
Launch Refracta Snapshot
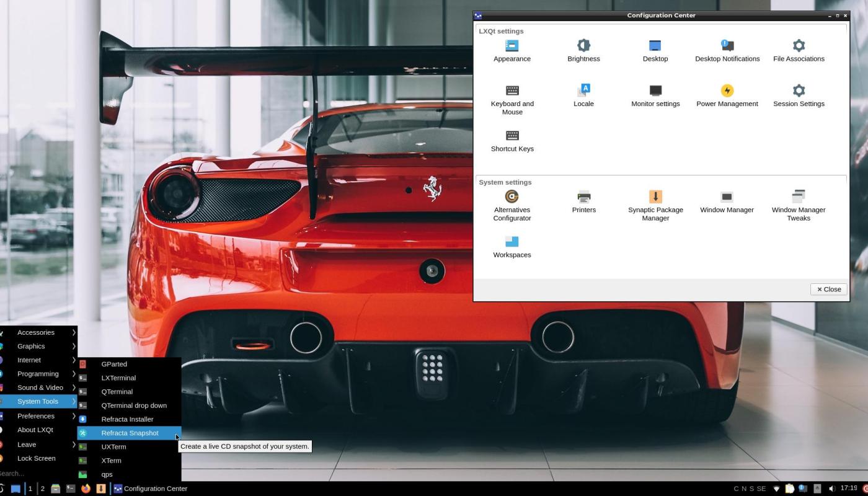129,433
